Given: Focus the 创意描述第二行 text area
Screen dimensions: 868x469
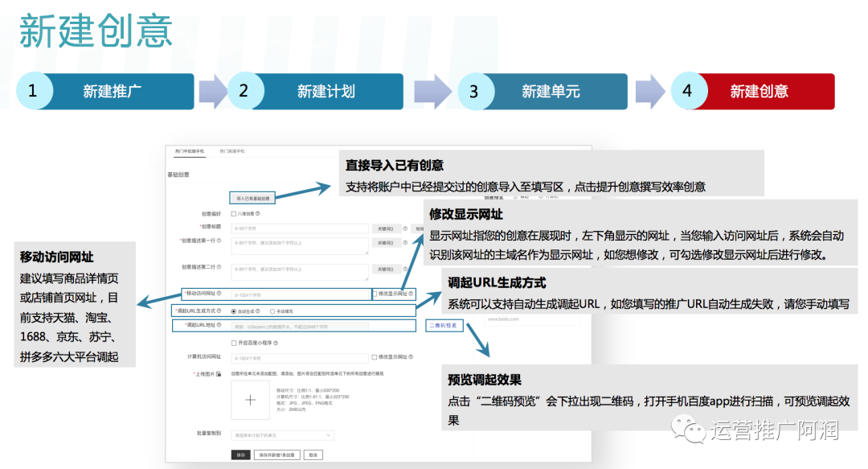Looking at the screenshot, I should click(300, 272).
